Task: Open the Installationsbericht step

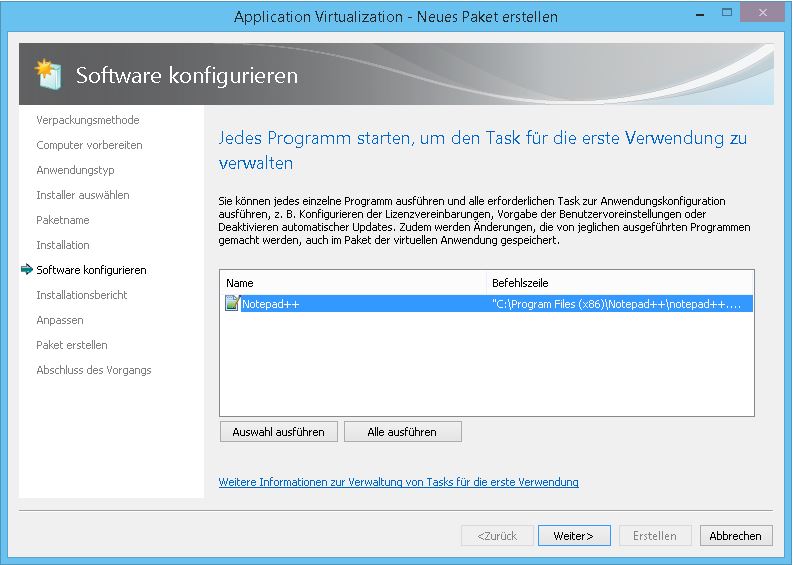Action: point(81,295)
